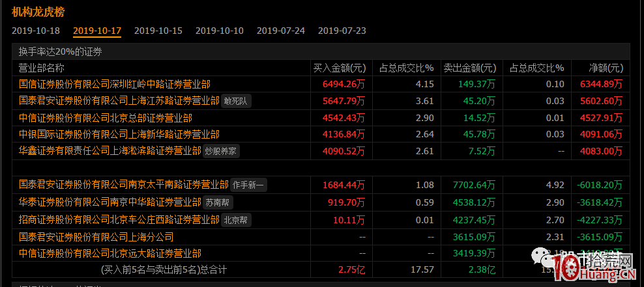This screenshot has height=287, width=644.
Task: Click the 卖出金额(元) column header
Action: (x=469, y=68)
